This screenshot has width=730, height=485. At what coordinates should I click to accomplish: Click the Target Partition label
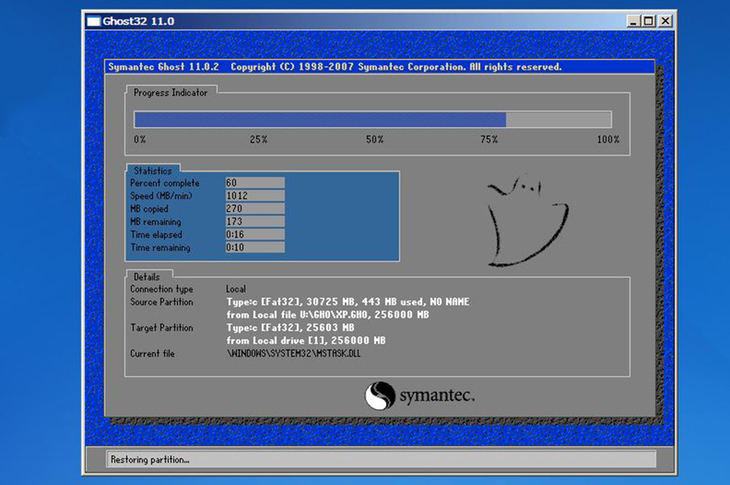point(162,328)
